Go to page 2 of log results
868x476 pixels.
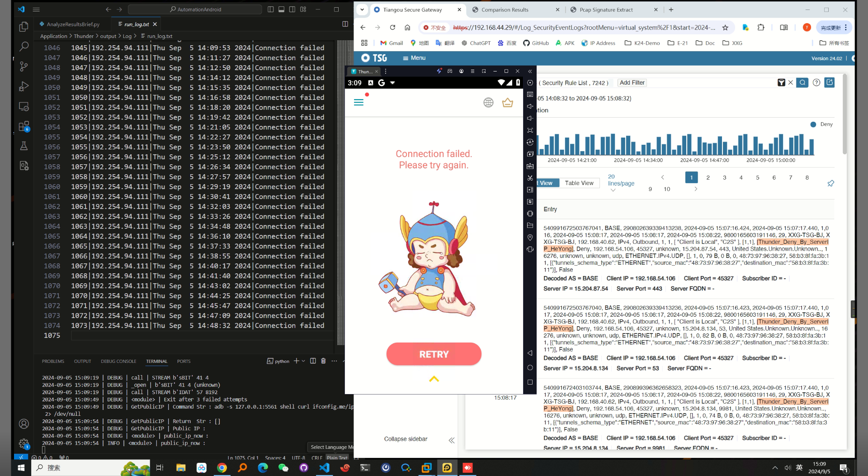(708, 177)
